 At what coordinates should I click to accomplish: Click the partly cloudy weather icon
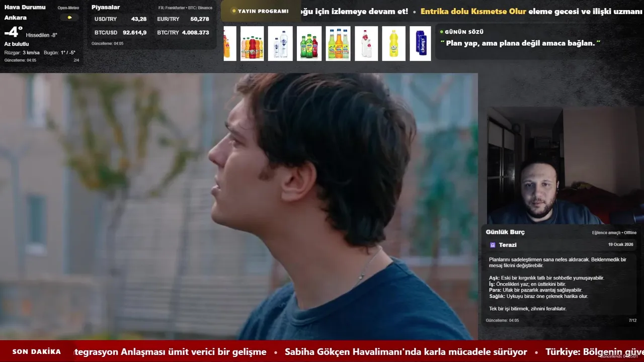69,18
